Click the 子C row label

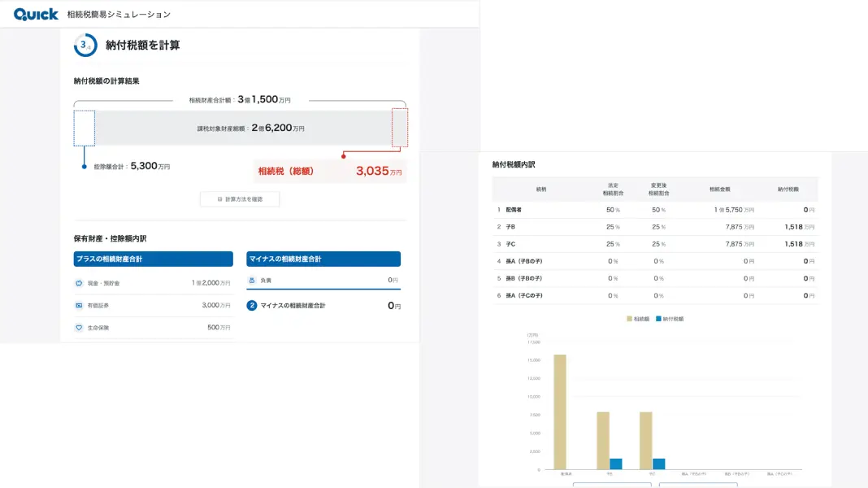pos(510,244)
